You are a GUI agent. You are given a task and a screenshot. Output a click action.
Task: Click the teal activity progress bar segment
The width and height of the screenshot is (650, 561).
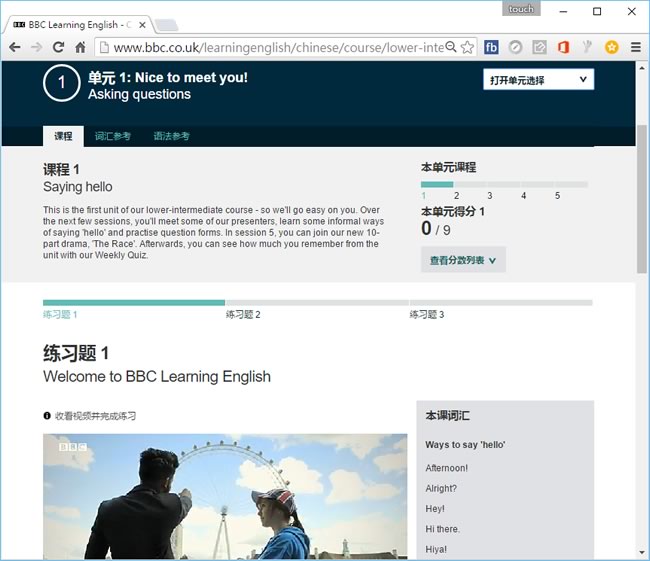[134, 303]
